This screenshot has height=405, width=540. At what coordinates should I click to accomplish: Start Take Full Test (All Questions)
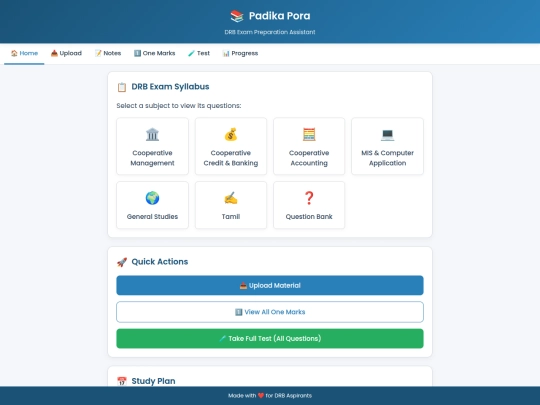[x=270, y=339]
